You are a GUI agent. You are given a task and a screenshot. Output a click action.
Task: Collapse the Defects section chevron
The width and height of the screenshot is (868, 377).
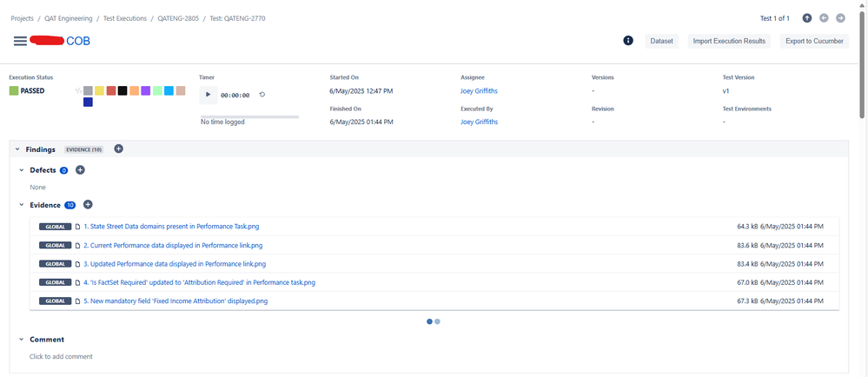point(22,170)
